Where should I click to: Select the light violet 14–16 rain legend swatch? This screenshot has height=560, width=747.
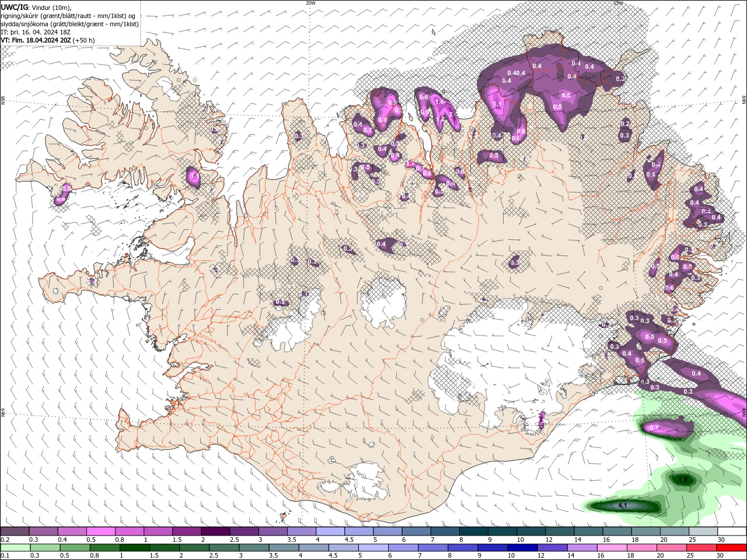[582, 548]
